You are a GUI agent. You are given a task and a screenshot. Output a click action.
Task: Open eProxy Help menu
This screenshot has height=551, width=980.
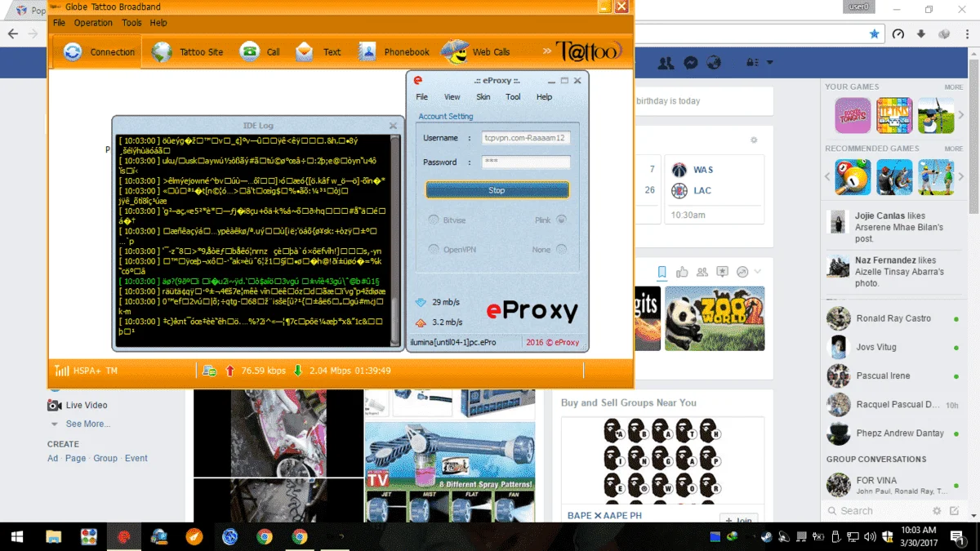544,96
